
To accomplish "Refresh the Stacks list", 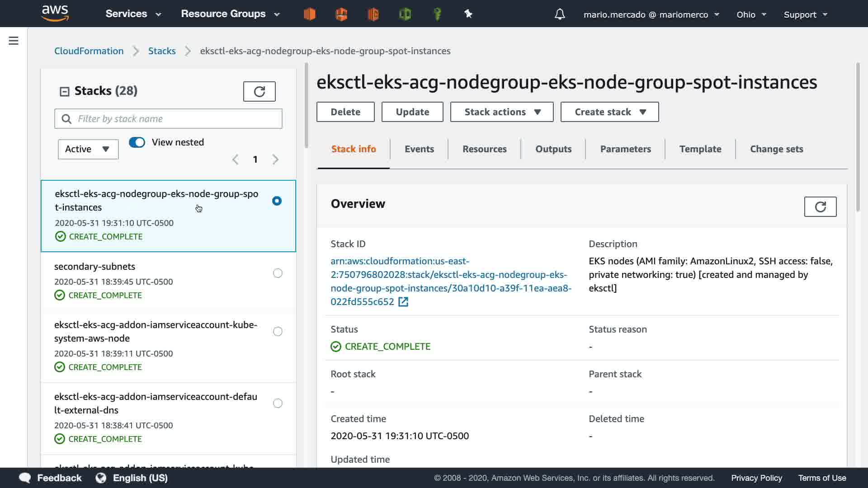I will coord(259,92).
